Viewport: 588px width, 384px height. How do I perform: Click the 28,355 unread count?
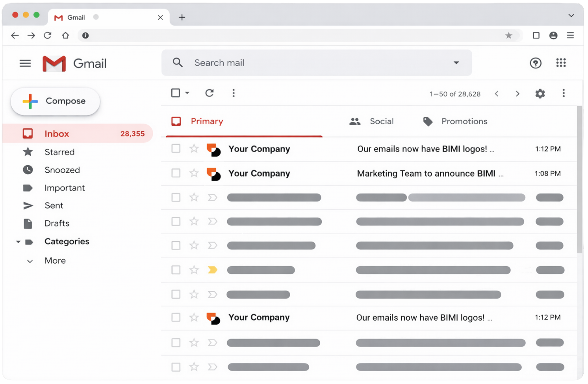[x=132, y=134]
